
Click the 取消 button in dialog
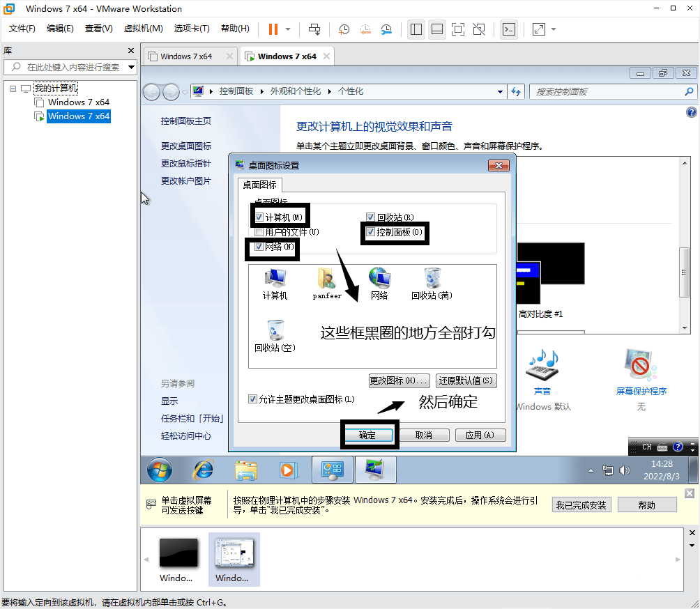point(424,435)
